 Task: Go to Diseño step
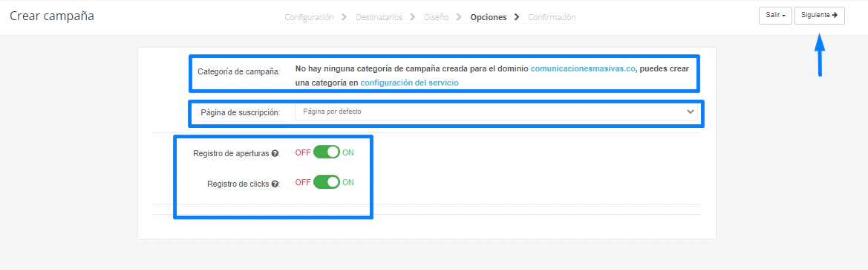437,17
